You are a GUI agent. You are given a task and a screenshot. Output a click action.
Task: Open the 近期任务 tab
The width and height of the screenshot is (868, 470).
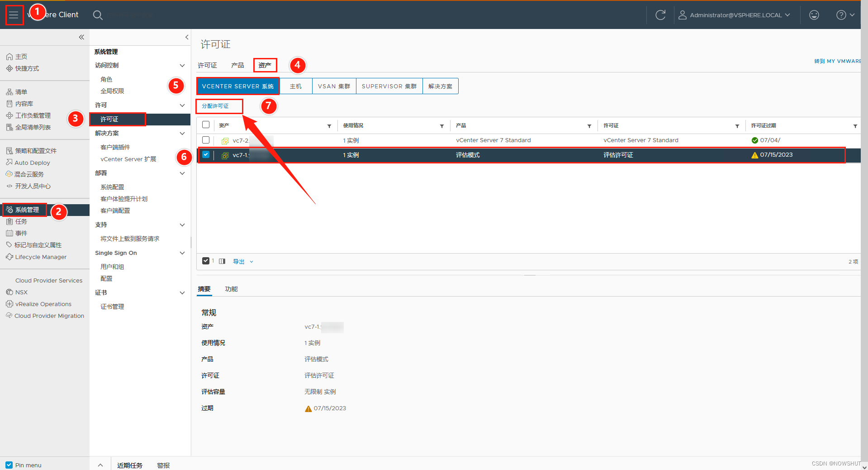coord(130,465)
